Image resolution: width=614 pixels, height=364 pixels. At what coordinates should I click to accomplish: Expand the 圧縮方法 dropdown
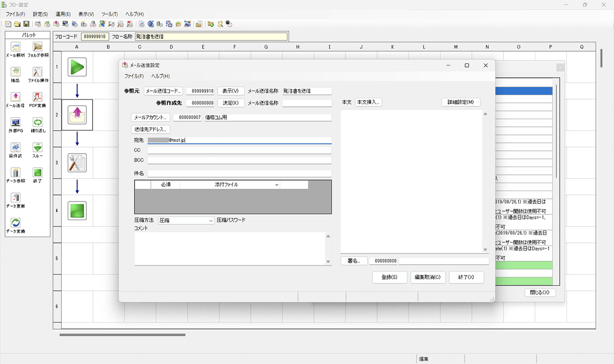click(210, 220)
